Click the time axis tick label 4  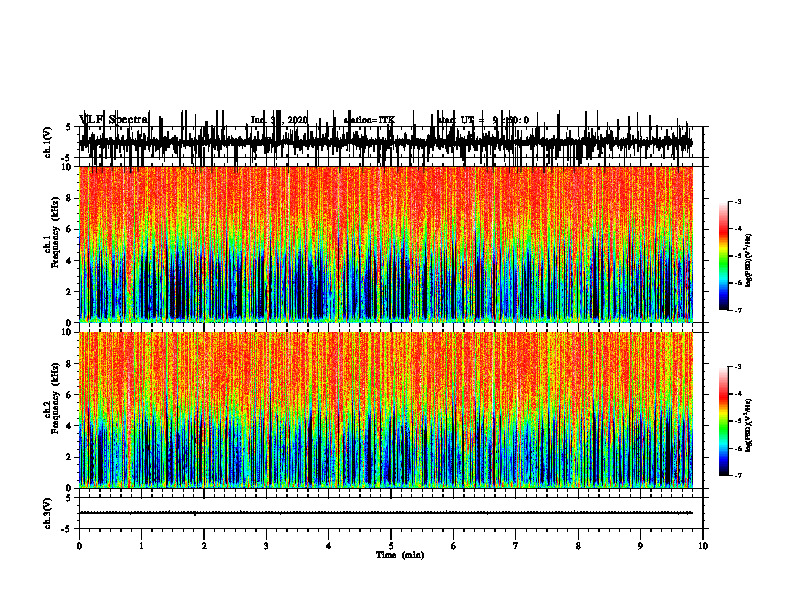tap(329, 546)
